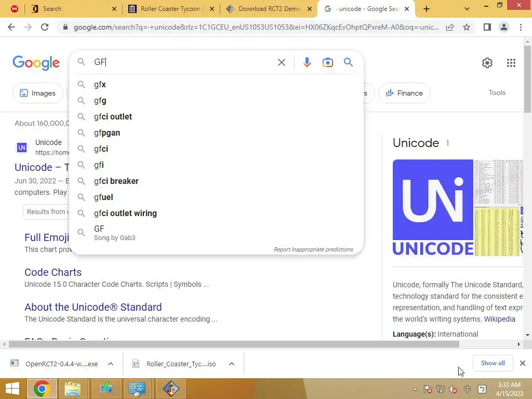The image size is (532, 399).
Task: Bookmark this page with star icon
Action: click(x=467, y=27)
